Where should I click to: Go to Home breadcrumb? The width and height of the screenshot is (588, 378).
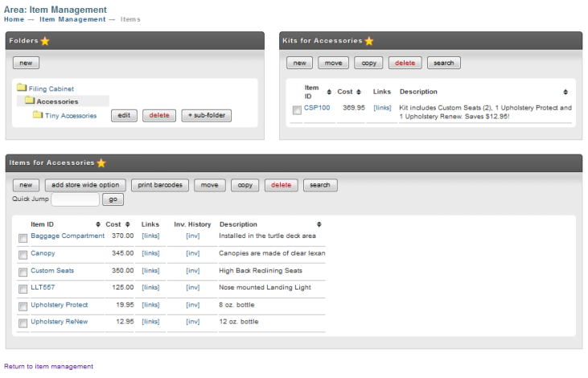14,19
